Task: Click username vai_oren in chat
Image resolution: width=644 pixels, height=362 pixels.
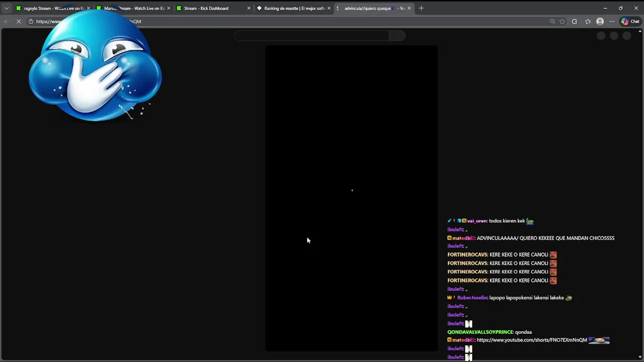Action: 477,221
